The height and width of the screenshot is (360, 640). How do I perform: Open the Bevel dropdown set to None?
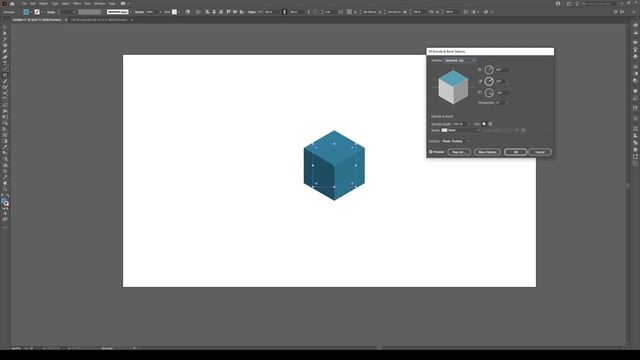tap(461, 130)
